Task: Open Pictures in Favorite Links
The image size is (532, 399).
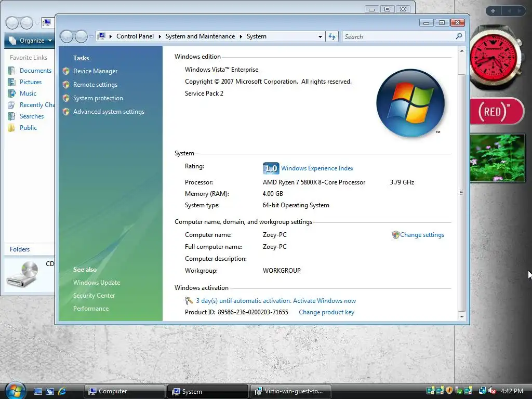Action: (31, 82)
